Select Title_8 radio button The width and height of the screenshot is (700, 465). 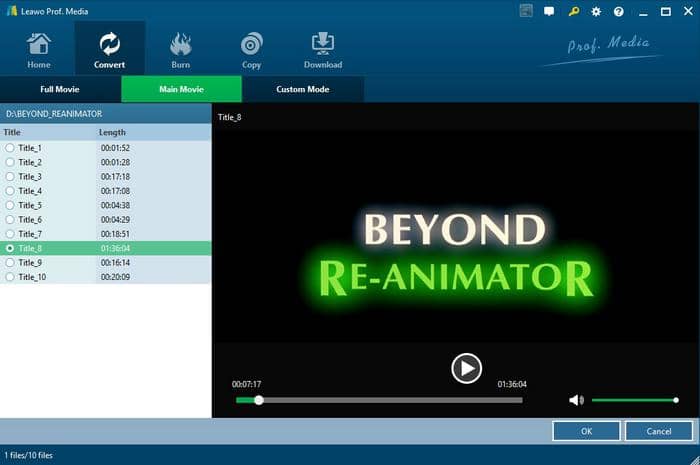pos(10,248)
